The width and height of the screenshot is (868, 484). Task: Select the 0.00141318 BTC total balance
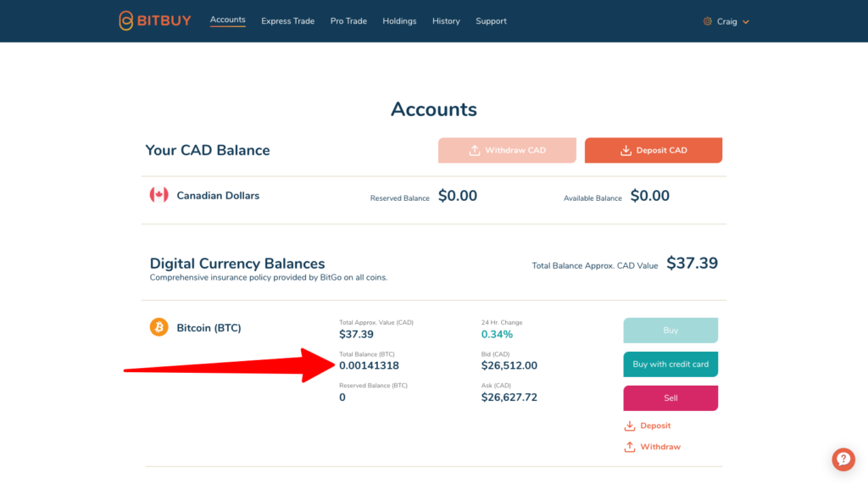(x=369, y=365)
